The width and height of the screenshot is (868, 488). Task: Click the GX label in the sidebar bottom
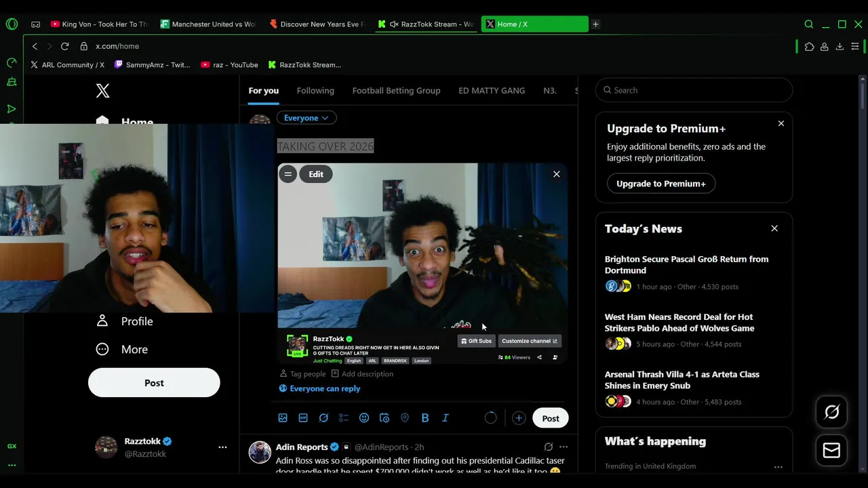coord(12,446)
